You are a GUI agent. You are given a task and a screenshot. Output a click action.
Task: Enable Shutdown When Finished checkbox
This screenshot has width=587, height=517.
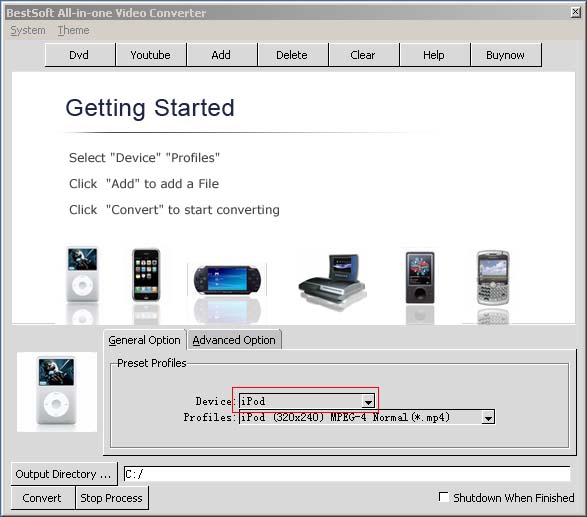coord(444,497)
